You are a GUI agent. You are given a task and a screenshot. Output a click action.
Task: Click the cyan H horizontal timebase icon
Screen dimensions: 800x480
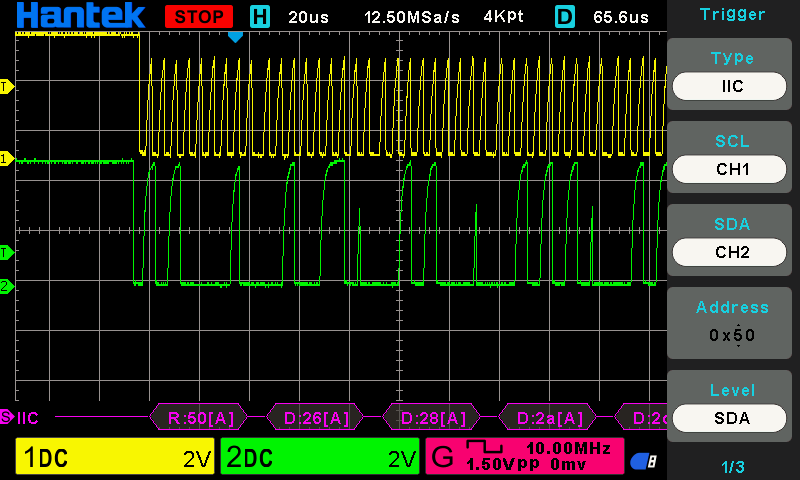click(x=260, y=17)
